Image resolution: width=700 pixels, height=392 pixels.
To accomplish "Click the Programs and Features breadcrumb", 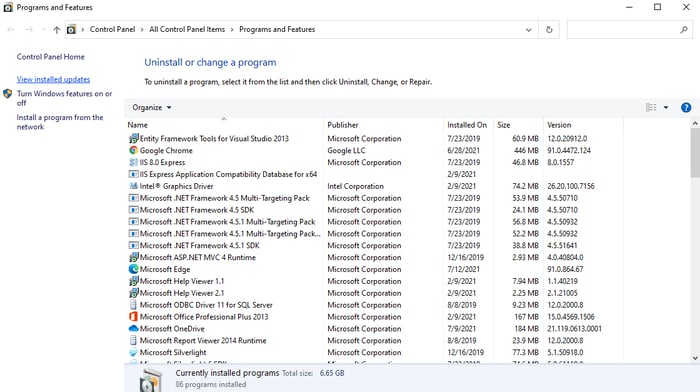I will 277,29.
